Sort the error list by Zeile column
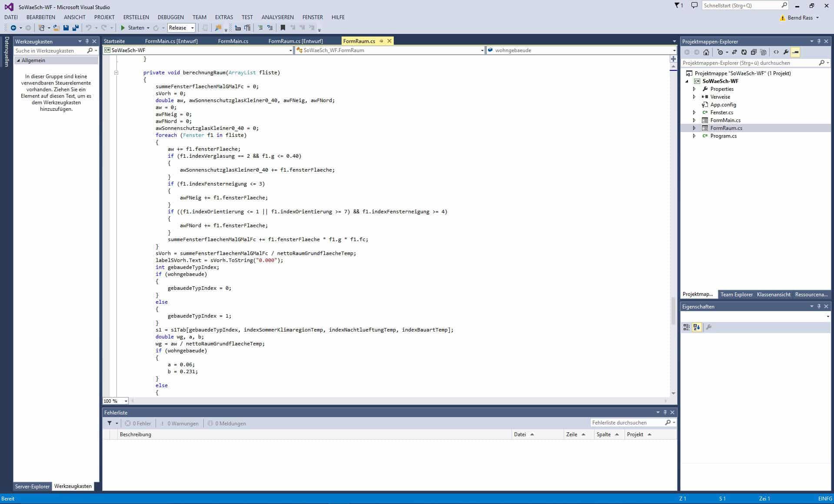 [x=578, y=434]
